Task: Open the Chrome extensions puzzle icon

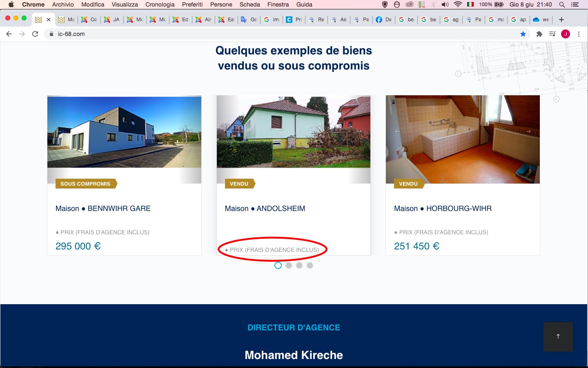Action: pyautogui.click(x=539, y=34)
